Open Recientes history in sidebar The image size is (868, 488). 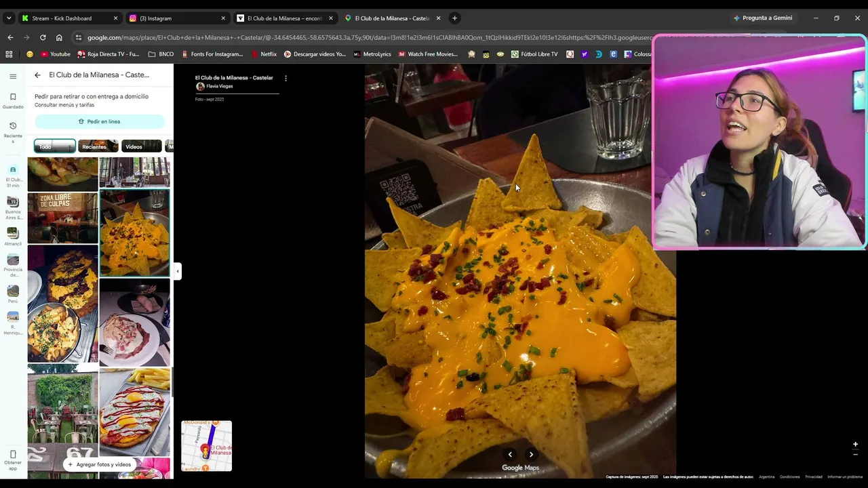coord(13,132)
